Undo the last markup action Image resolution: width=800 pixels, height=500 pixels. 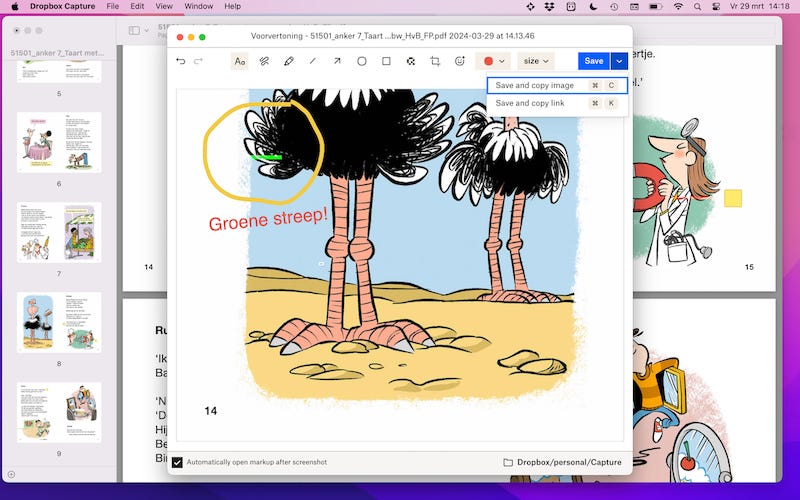point(181,61)
